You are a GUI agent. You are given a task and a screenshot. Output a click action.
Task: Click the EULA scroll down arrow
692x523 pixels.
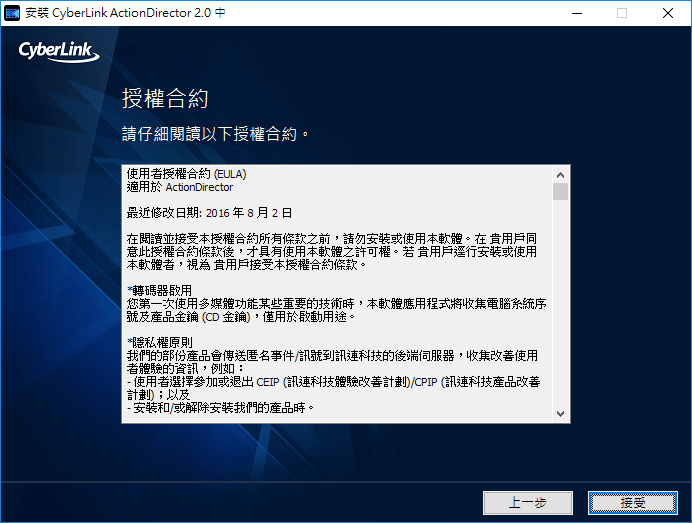pos(560,414)
